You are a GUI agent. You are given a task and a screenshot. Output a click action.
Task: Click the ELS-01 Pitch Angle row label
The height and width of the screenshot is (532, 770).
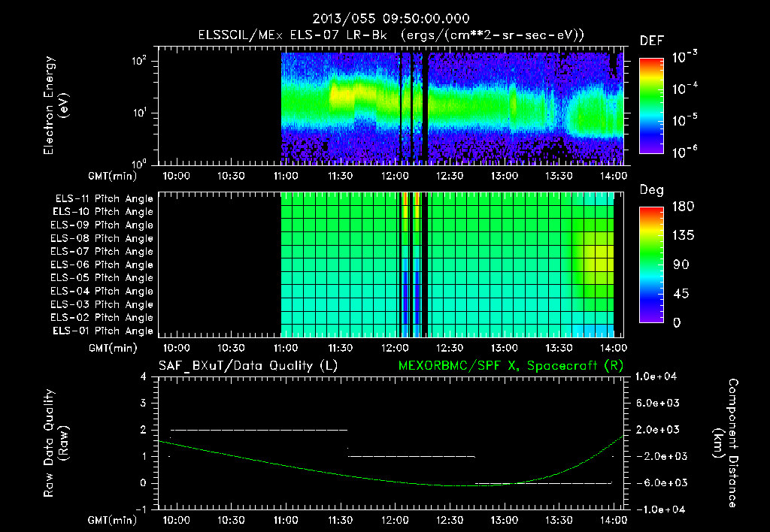102,331
